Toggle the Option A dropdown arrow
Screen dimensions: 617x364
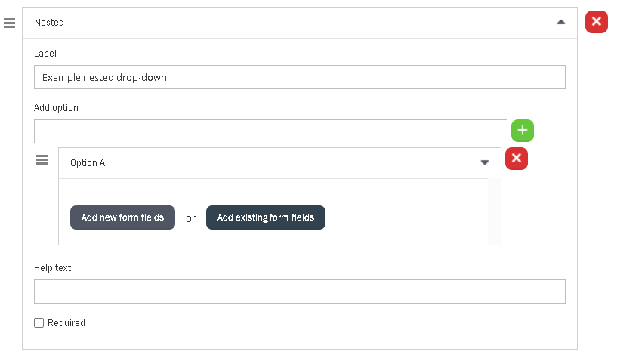pos(485,162)
